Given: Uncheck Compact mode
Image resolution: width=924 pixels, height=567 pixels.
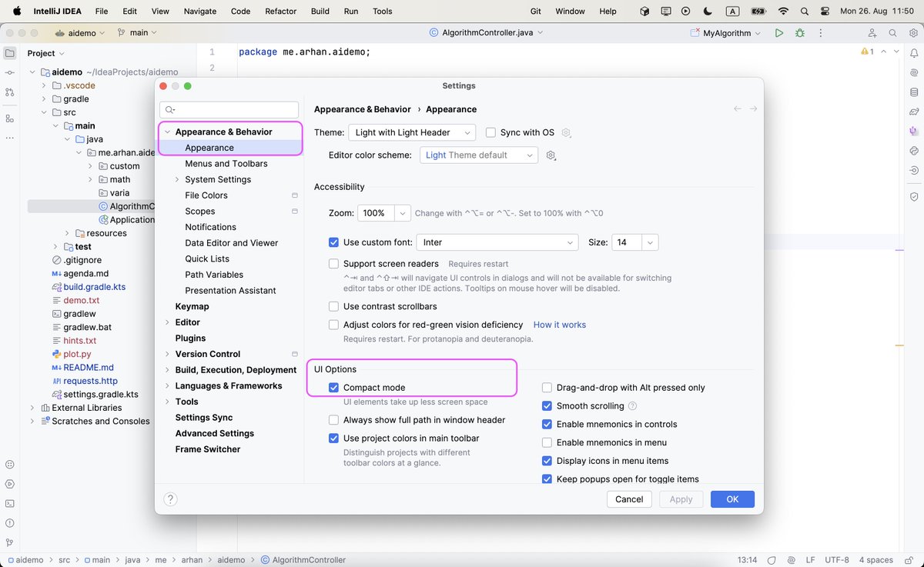Looking at the screenshot, I should pos(333,388).
